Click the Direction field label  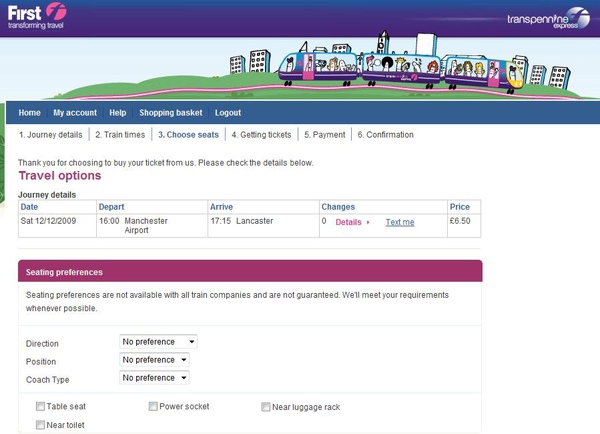click(x=42, y=344)
